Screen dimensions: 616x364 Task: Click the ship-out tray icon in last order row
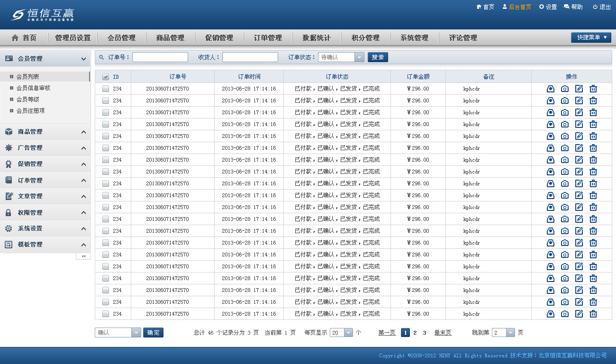[551, 314]
